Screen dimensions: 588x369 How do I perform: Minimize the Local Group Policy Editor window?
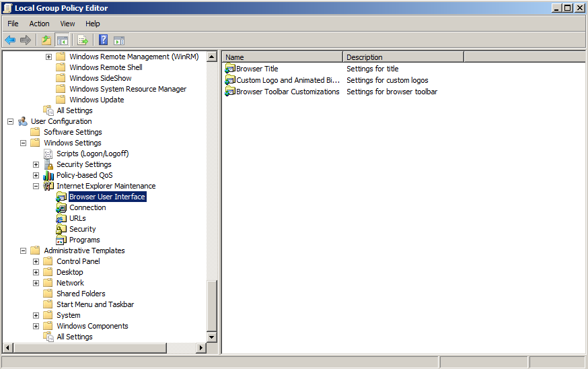pos(557,8)
